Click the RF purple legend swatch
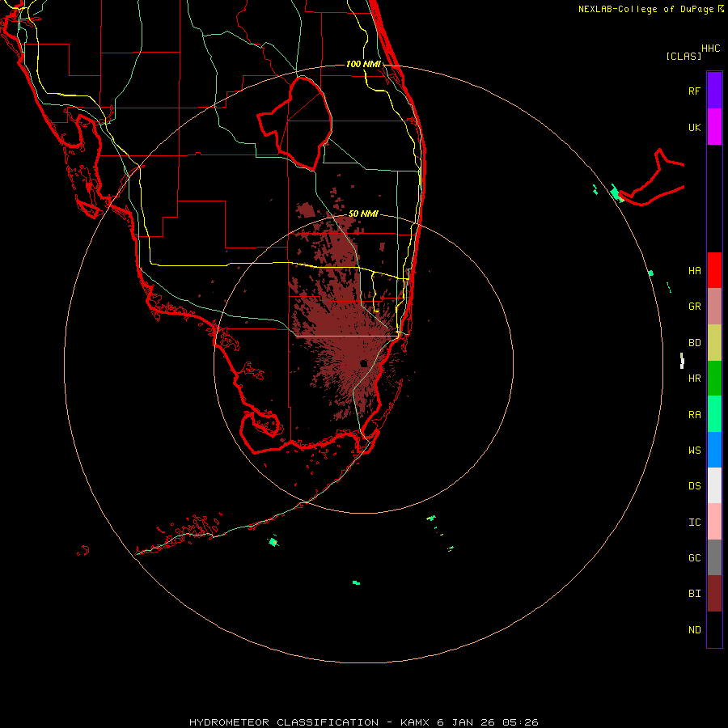This screenshot has width=728, height=728. pos(714,91)
